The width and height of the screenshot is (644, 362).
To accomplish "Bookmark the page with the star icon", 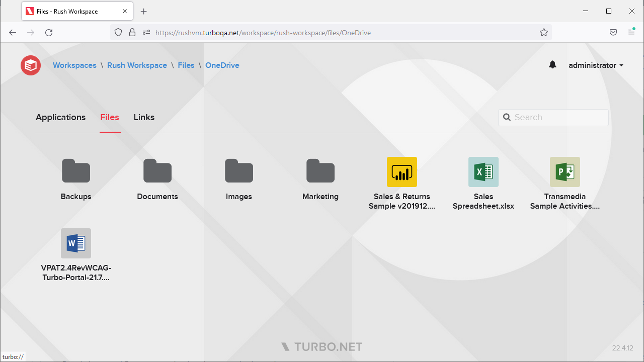I will 543,32.
